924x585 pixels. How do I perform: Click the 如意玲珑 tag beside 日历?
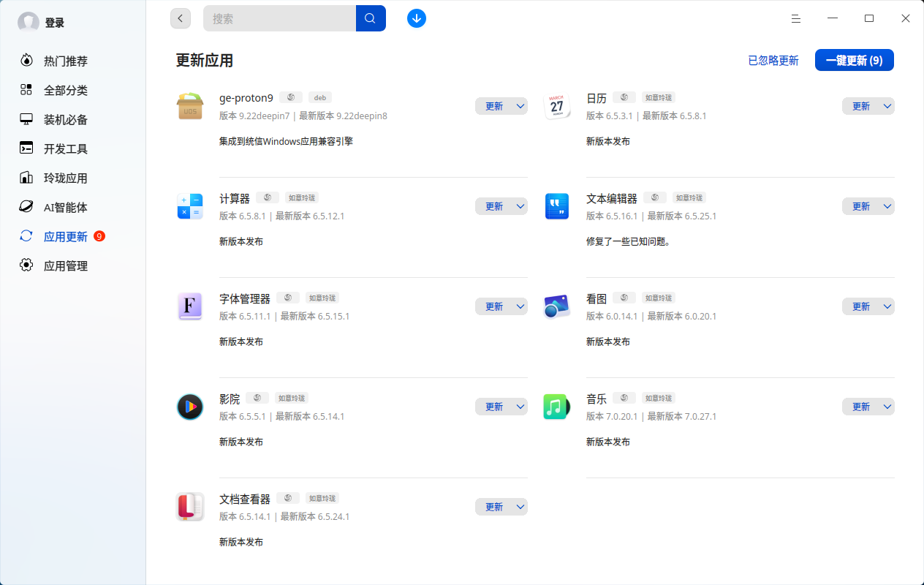tap(658, 97)
